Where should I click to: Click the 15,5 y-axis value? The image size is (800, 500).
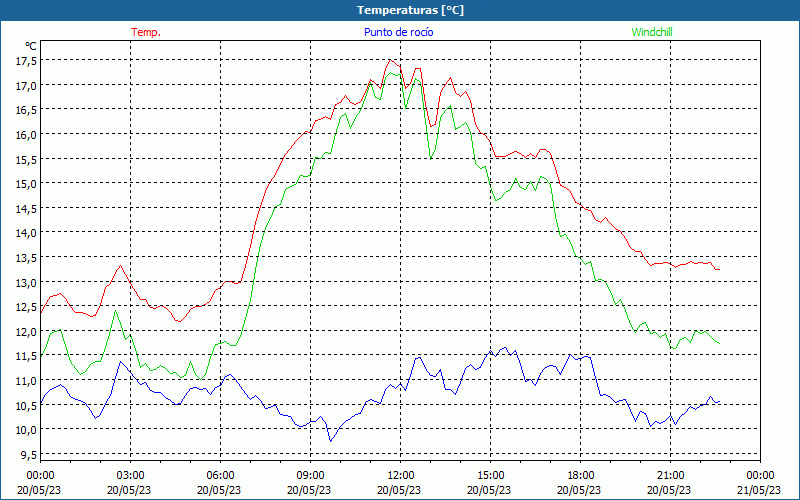coord(27,160)
